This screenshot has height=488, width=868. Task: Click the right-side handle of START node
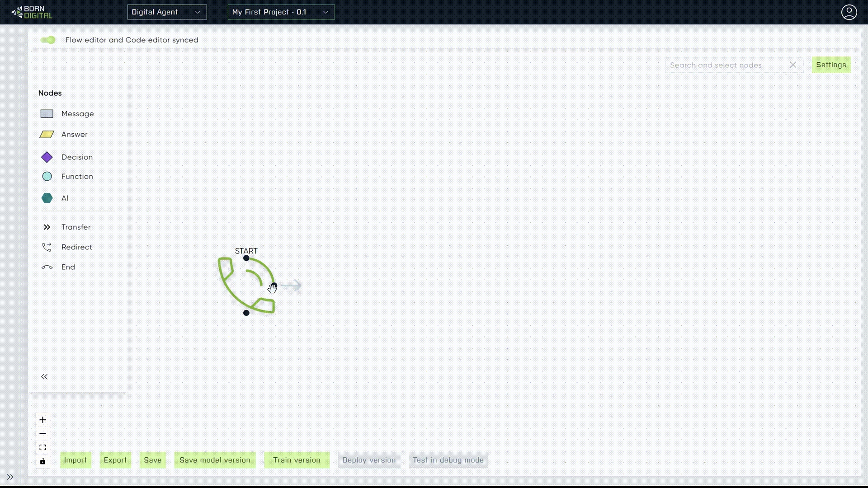[x=274, y=286]
